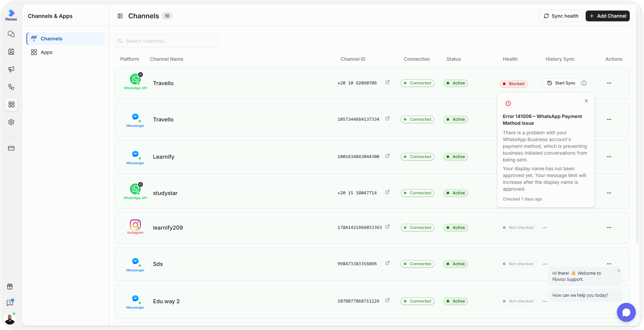Open the conversations chat icon in sidebar
The image size is (644, 330).
pos(11,34)
